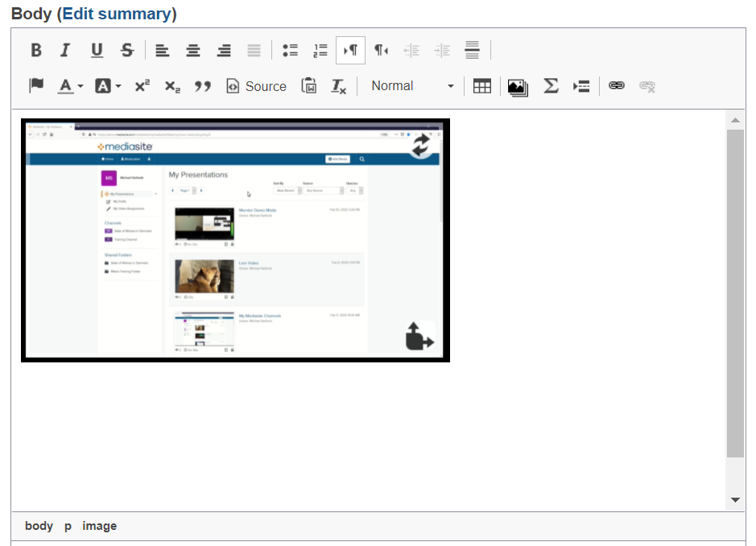Screen dimensions: 756x546
Task: Center align the paragraph
Action: click(193, 51)
